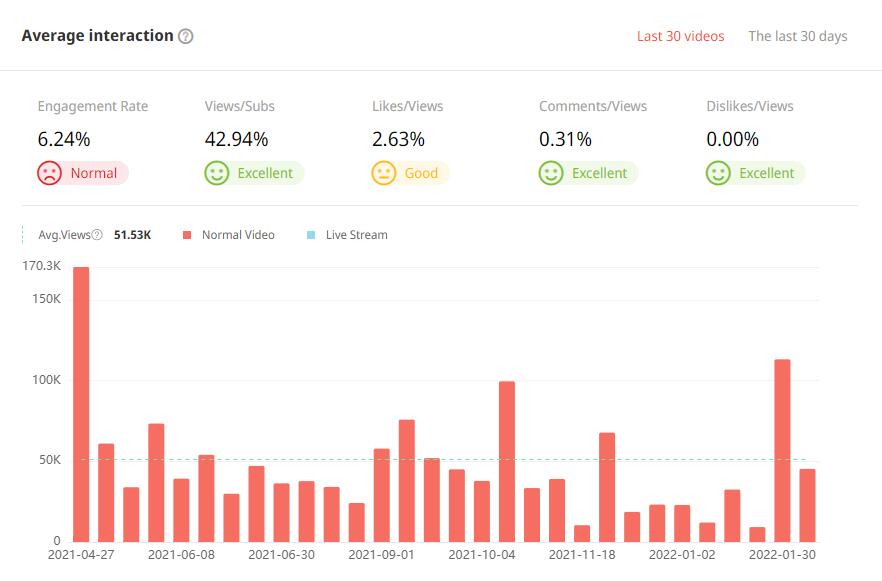Screen dimensions: 882x581
Task: Click the Avg.Views question mark icon
Action: pos(97,235)
